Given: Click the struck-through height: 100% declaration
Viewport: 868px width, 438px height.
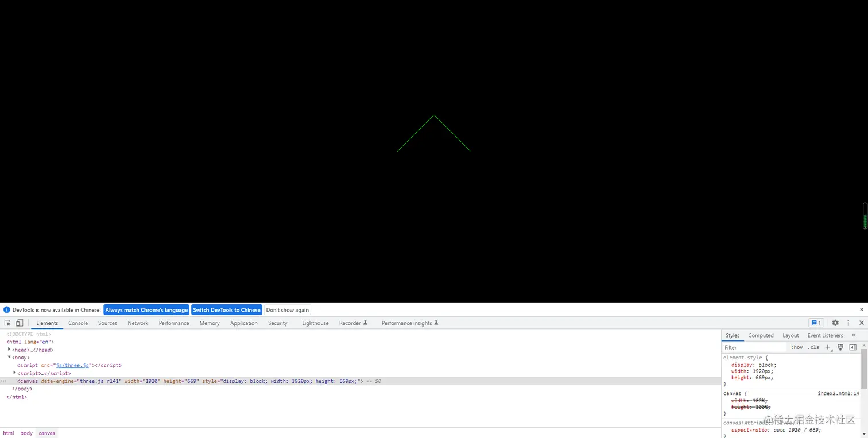Looking at the screenshot, I should tap(750, 406).
